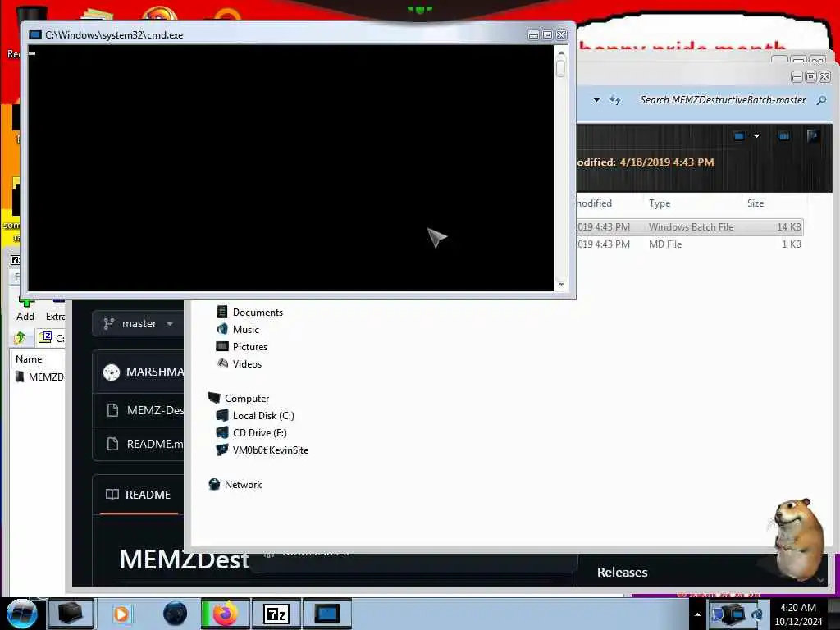The width and height of the screenshot is (840, 630).
Task: Open Pictures in Explorer navigation pane
Action: [250, 347]
